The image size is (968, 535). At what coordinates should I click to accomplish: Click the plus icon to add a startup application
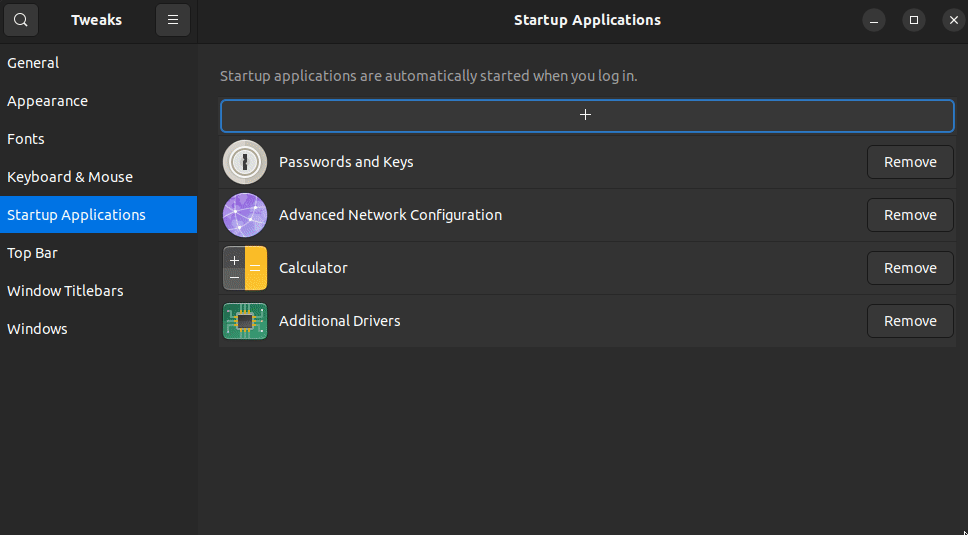coord(587,115)
